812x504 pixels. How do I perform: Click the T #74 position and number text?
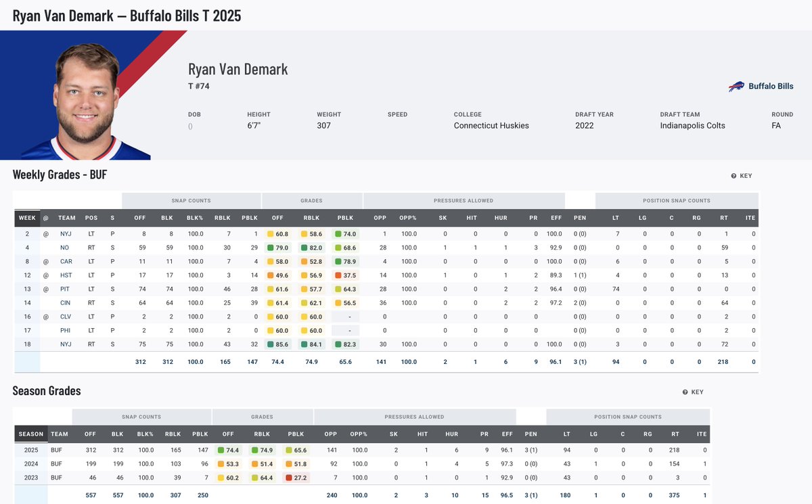[x=199, y=87]
